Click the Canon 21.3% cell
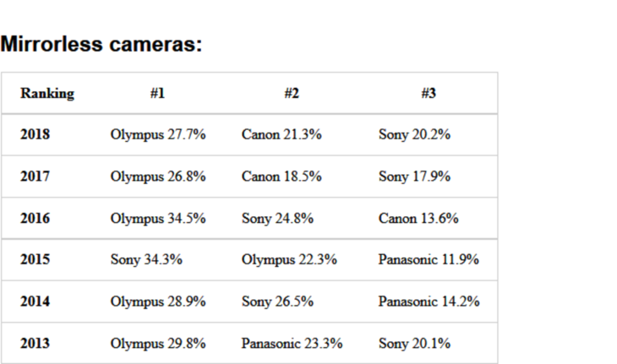 [x=281, y=134]
